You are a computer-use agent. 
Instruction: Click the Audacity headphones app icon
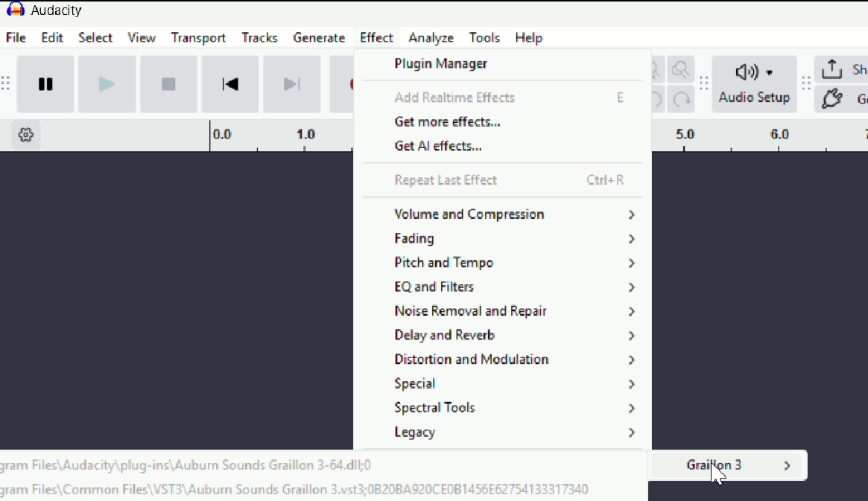[15, 10]
